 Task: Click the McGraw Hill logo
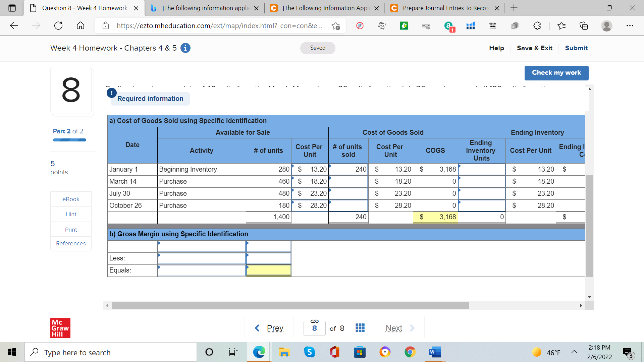[60, 328]
